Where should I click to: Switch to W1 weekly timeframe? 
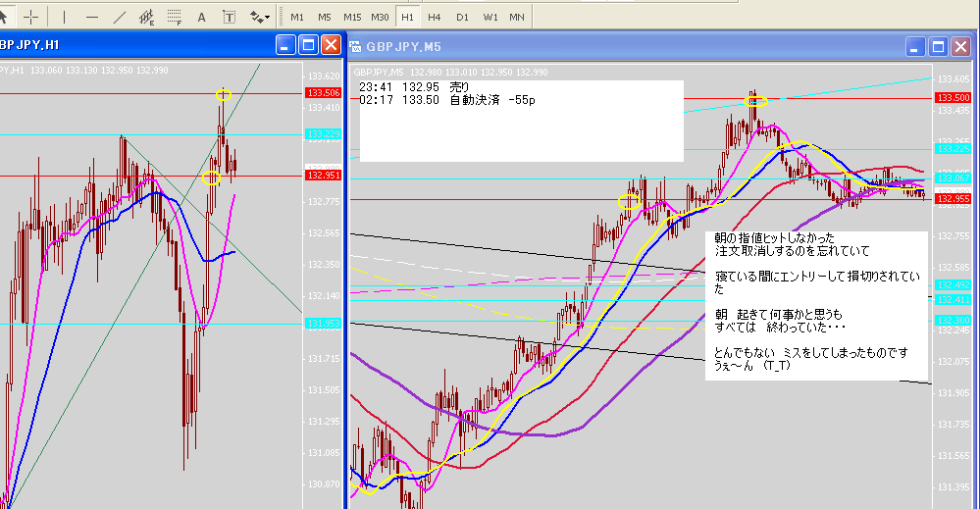point(490,17)
